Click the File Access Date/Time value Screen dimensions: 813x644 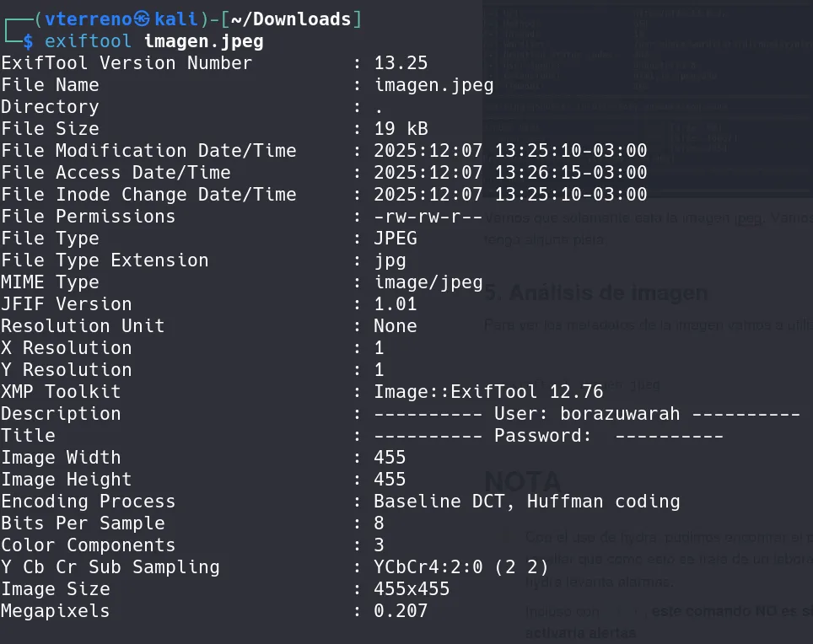pyautogui.click(x=510, y=173)
